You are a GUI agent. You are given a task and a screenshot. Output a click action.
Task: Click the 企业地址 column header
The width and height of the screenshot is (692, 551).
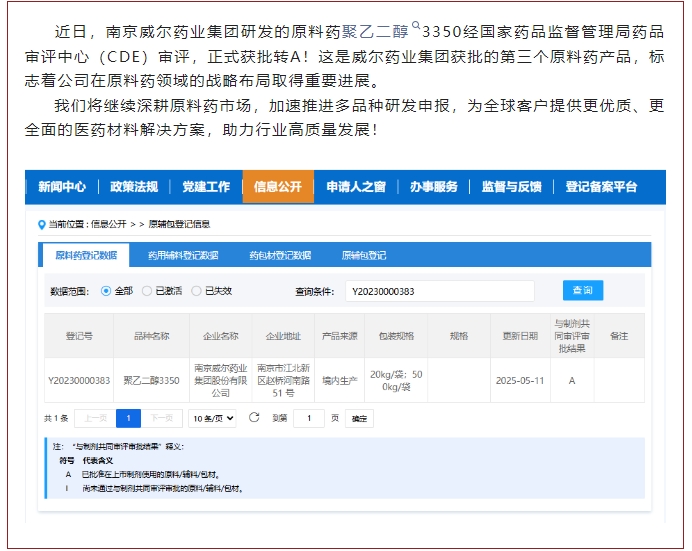pos(283,336)
